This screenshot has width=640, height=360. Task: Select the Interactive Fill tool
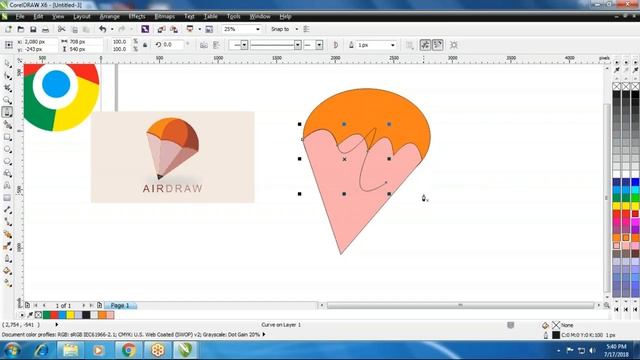click(x=7, y=282)
